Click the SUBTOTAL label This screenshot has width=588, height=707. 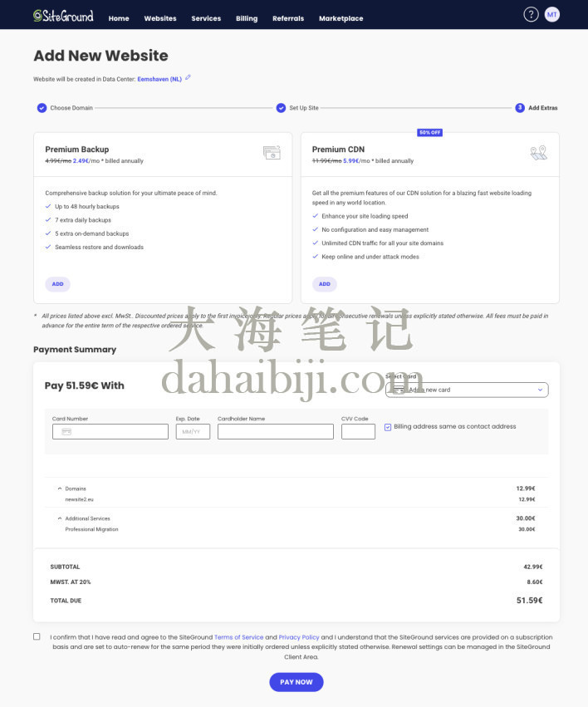click(65, 567)
